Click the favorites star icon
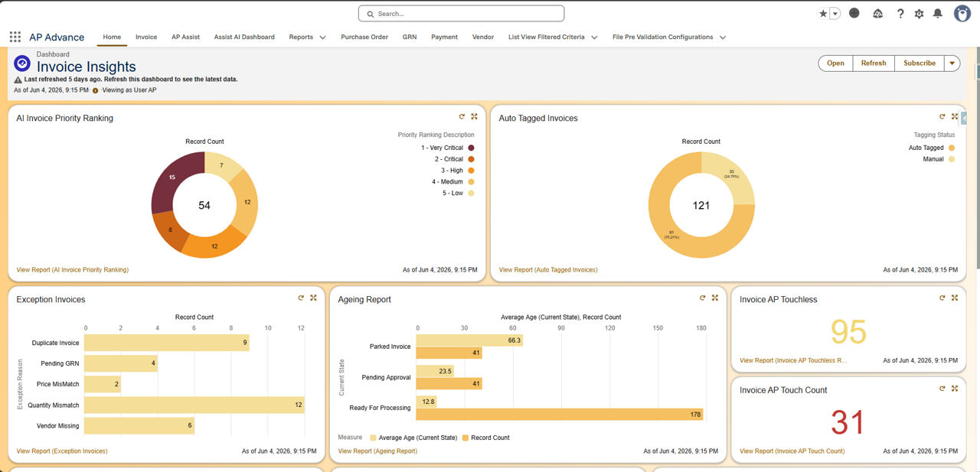This screenshot has width=980, height=472. coord(823,14)
